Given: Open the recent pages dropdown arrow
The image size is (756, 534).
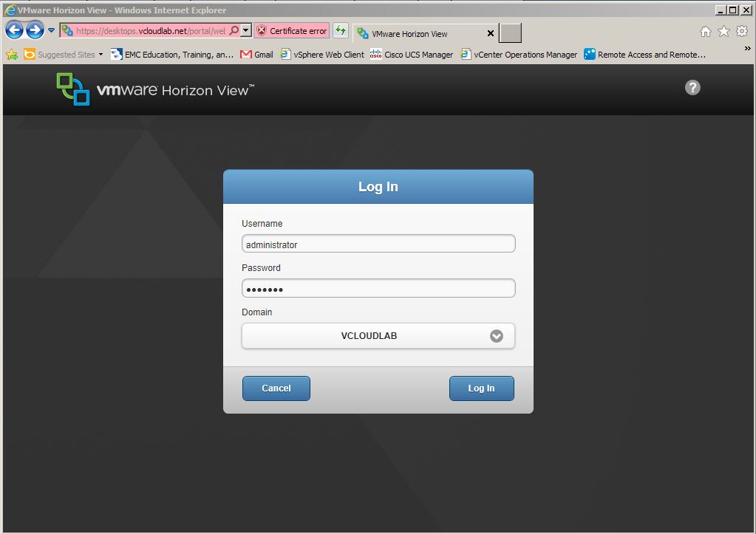Looking at the screenshot, I should tap(51, 30).
